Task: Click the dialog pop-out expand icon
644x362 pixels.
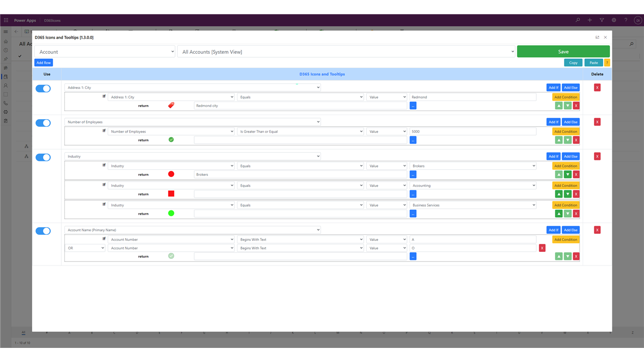Action: point(597,37)
